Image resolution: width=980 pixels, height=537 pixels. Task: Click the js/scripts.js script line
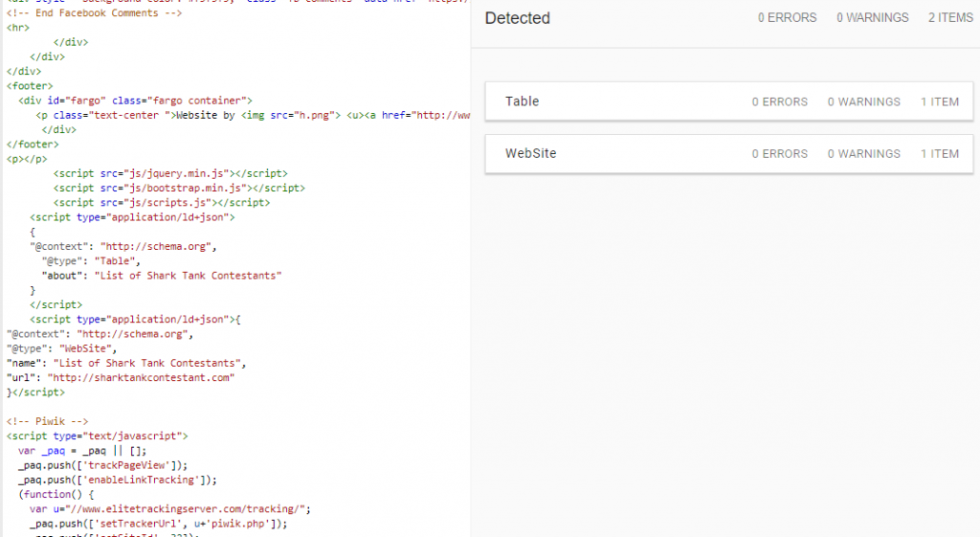click(162, 203)
